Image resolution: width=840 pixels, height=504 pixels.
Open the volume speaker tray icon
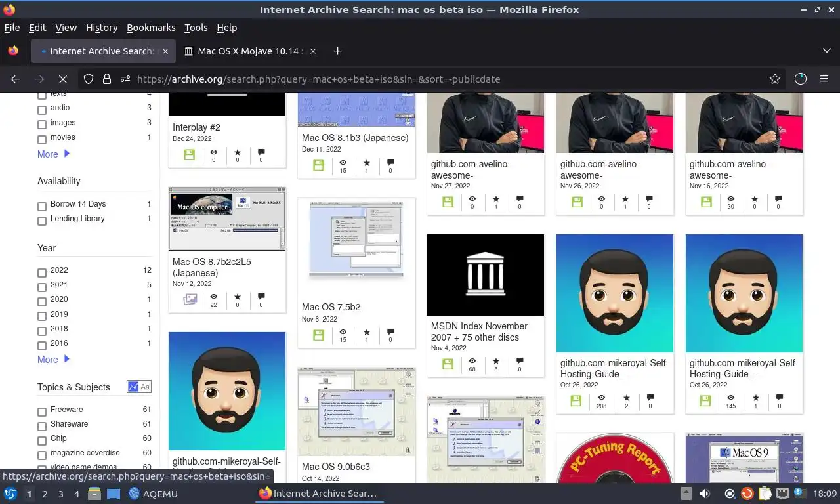pyautogui.click(x=705, y=493)
